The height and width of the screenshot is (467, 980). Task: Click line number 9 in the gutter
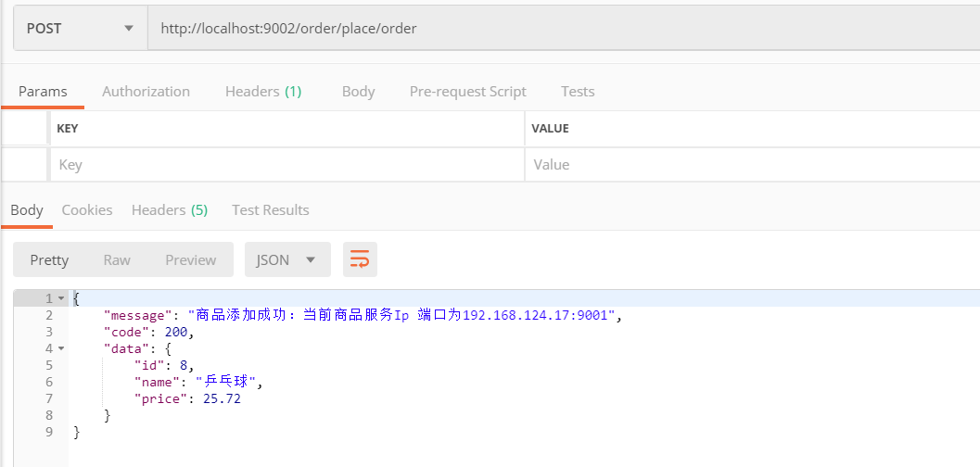(x=49, y=432)
